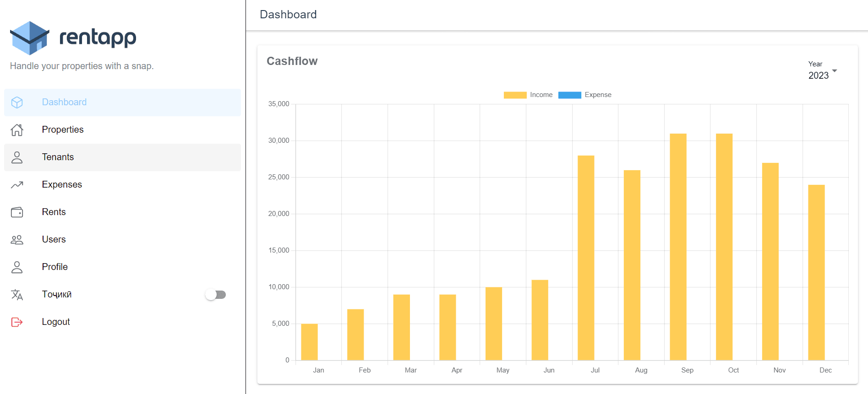Open the Properties menu item
868x394 pixels.
click(63, 130)
